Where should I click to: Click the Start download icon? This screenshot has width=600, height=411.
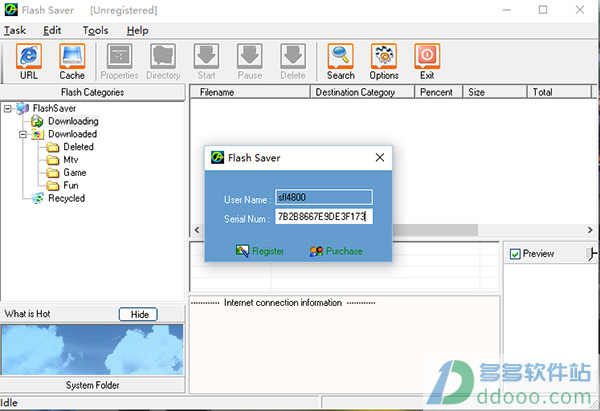[x=206, y=62]
